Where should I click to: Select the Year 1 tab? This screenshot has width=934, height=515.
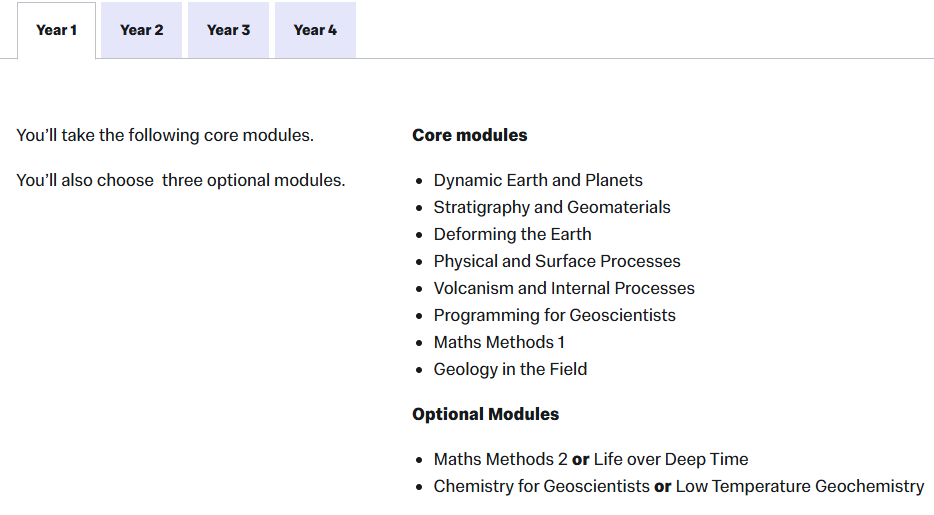[x=56, y=30]
